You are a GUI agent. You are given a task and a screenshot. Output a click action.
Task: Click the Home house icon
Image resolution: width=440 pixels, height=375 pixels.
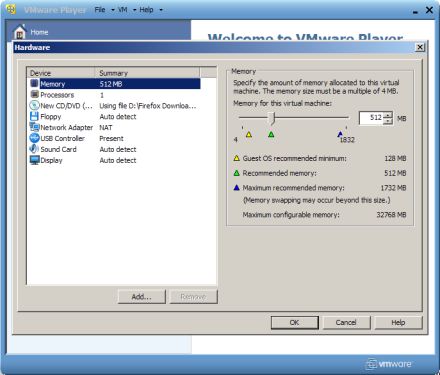pyautogui.click(x=19, y=32)
